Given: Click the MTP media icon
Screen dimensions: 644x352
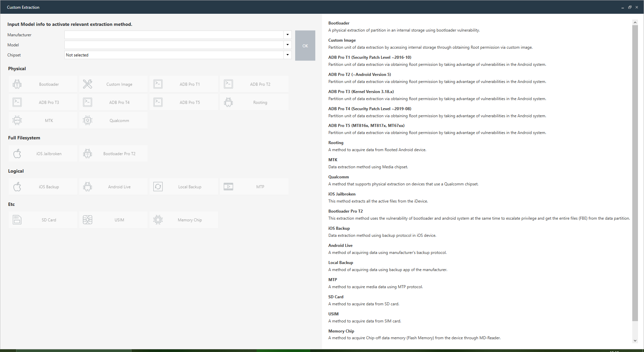Looking at the screenshot, I should point(228,186).
